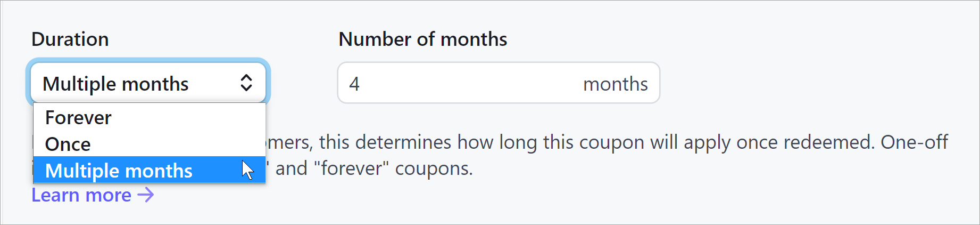This screenshot has width=980, height=225.
Task: Click the One-off text in the description
Action: point(913,142)
